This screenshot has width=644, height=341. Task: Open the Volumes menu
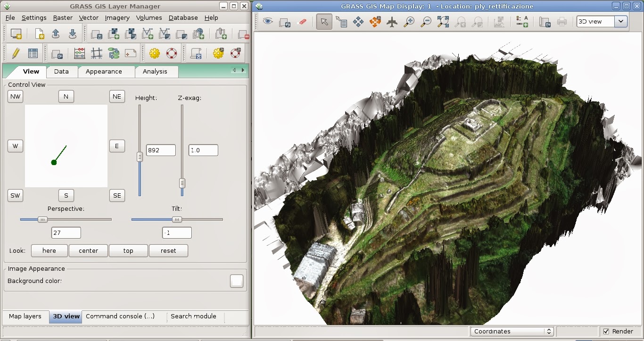point(149,17)
